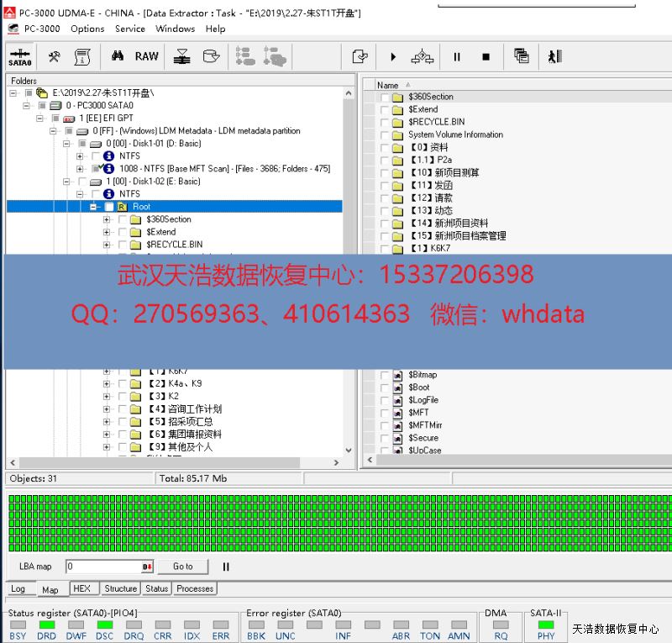Open the wrench and hammer tools icon
This screenshot has height=643, width=672.
click(54, 56)
